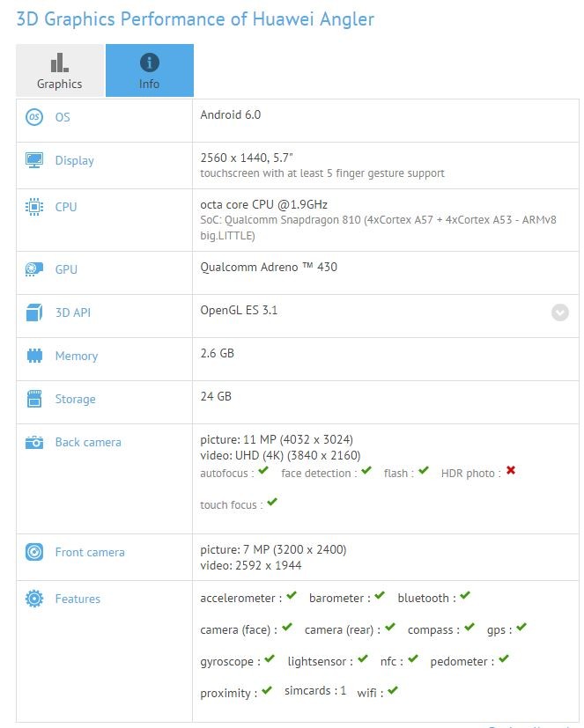The height and width of the screenshot is (728, 584).
Task: Click the Back camera icon
Action: point(34,443)
